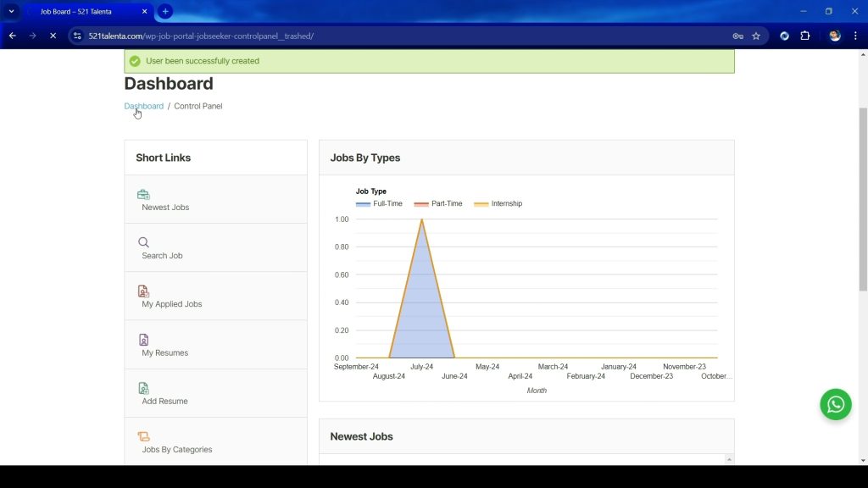The image size is (868, 488).
Task: Click the Search Job magnifier icon
Action: click(x=143, y=242)
